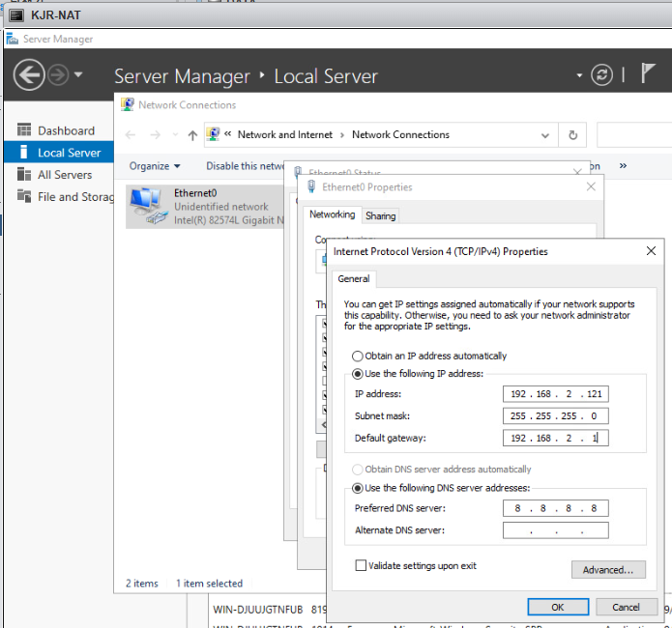Open All Servers in sidebar
672x628 pixels.
[65, 175]
